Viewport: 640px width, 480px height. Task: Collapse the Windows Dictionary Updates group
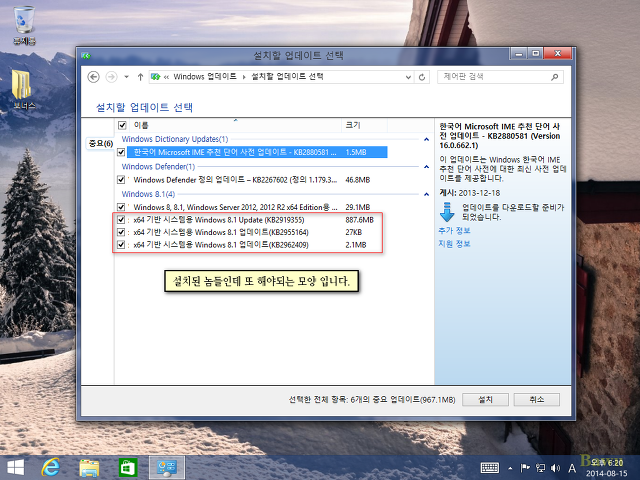[x=427, y=139]
